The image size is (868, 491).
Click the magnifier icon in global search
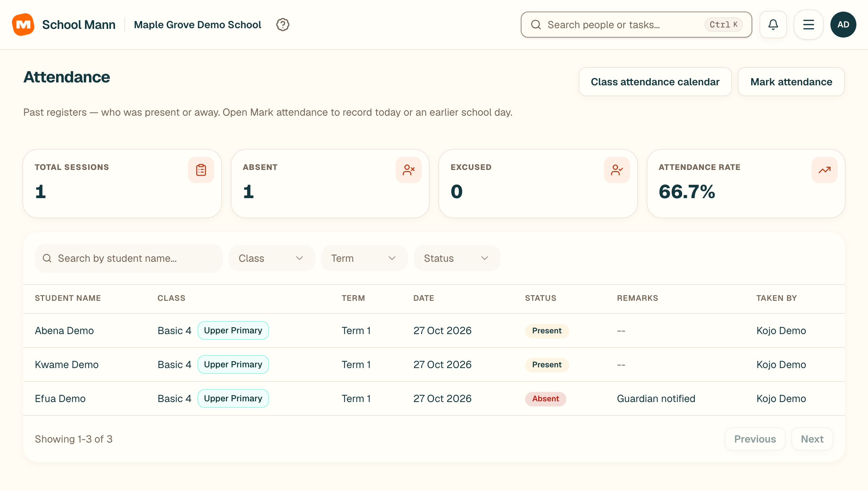(x=536, y=25)
